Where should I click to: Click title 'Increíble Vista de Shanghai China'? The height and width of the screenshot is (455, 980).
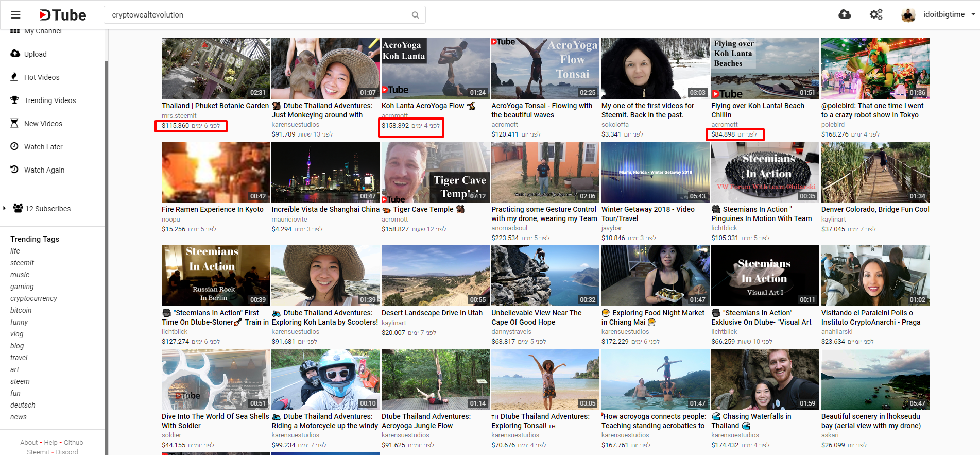click(325, 209)
